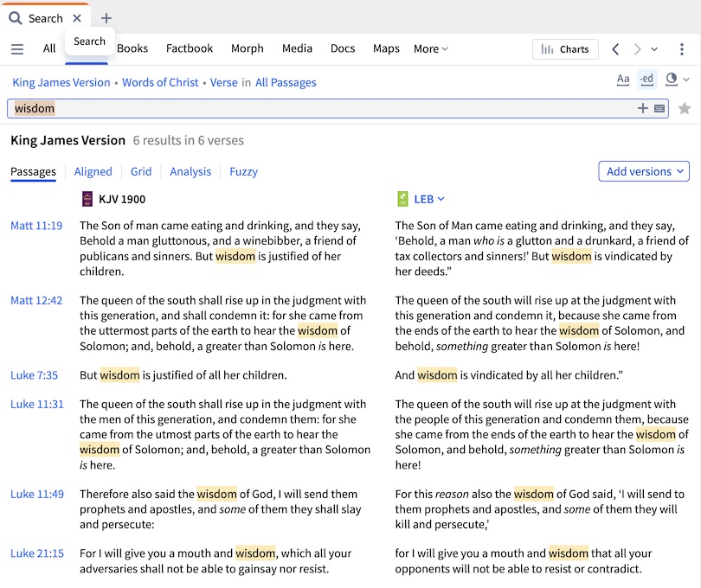Open Luke 11:31 reference
This screenshot has height=588, width=701.
point(37,404)
